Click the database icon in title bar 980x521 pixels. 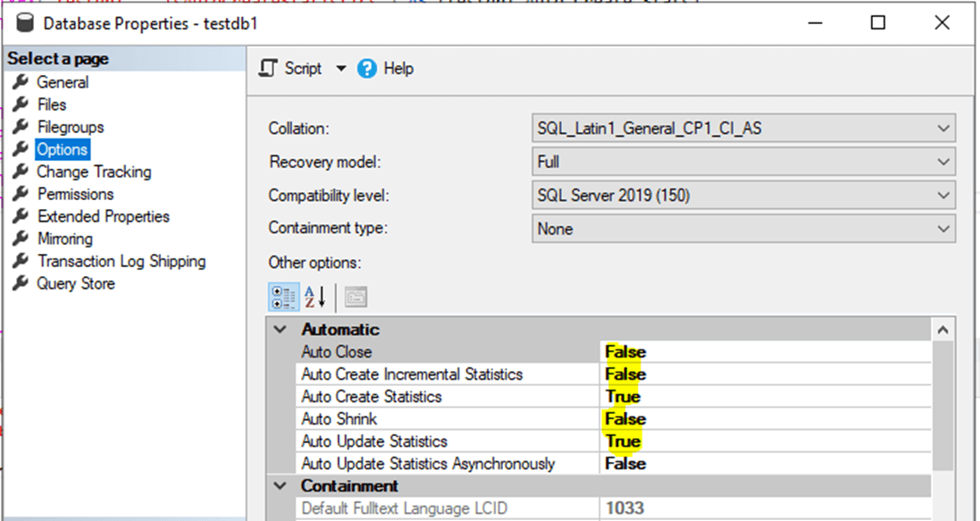click(x=25, y=23)
